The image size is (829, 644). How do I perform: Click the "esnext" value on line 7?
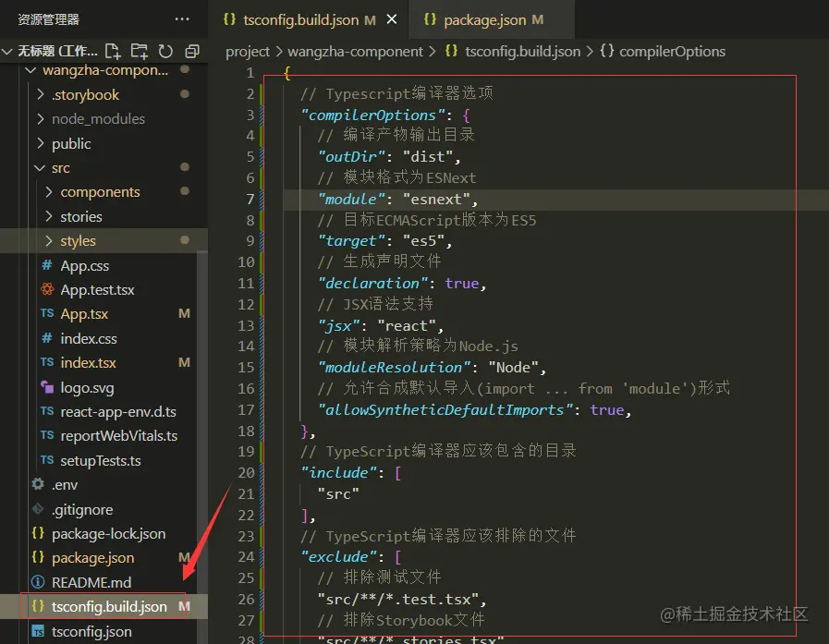[x=436, y=200]
